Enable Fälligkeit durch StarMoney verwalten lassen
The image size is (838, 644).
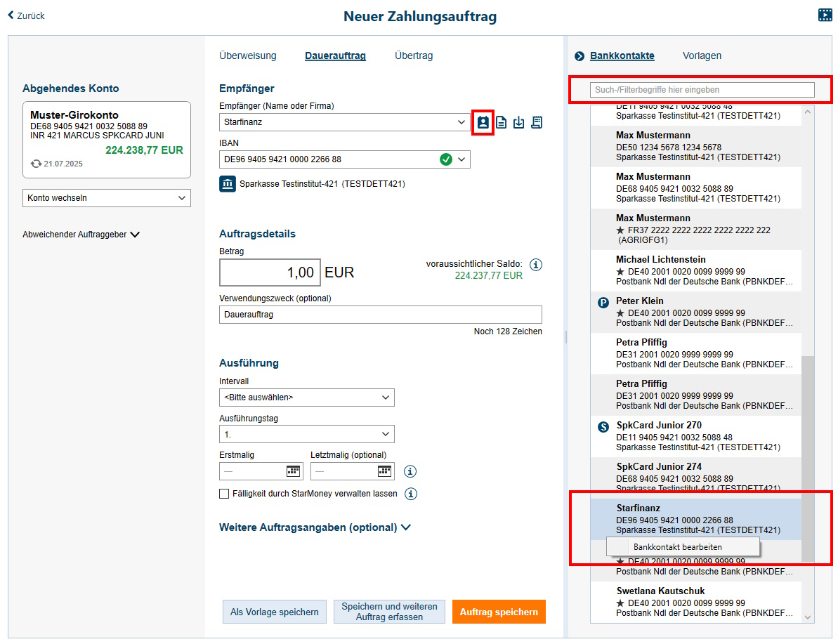click(x=224, y=493)
